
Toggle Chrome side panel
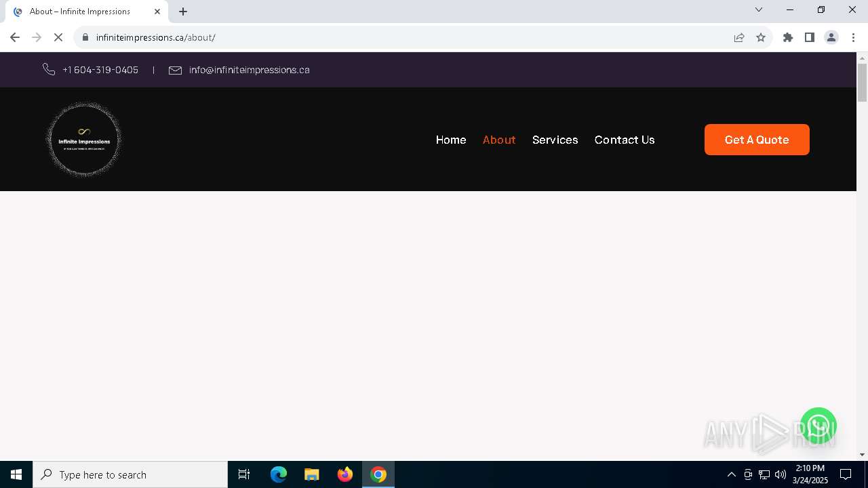(810, 37)
